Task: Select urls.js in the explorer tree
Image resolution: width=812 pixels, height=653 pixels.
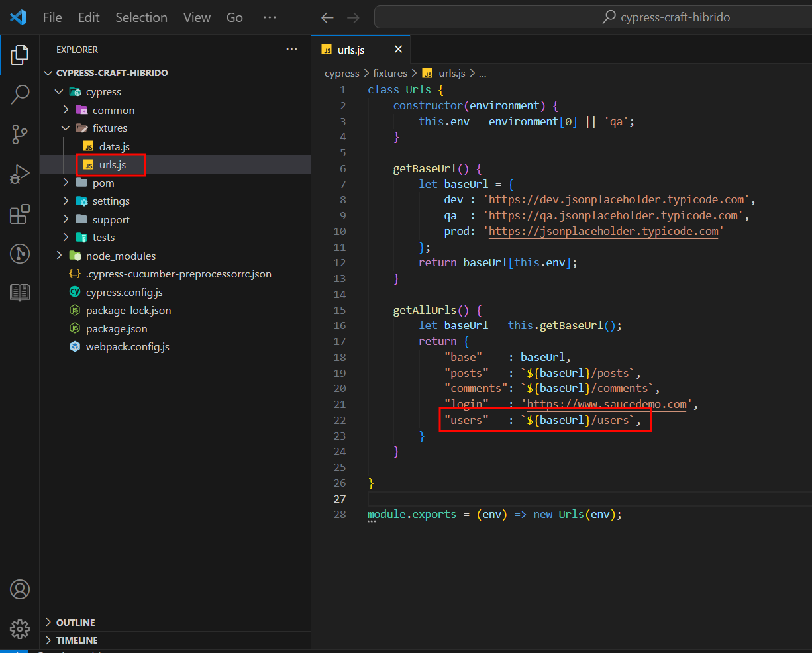Action: pyautogui.click(x=176, y=164)
